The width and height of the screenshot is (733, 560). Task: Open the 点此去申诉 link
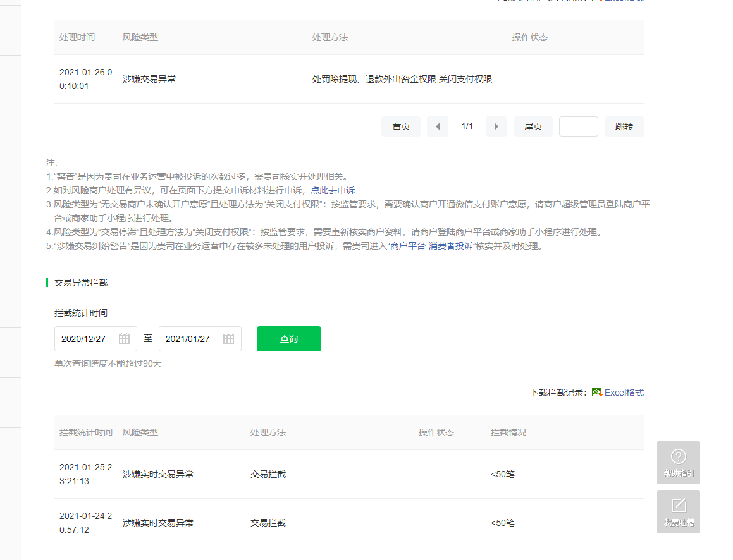tap(333, 190)
